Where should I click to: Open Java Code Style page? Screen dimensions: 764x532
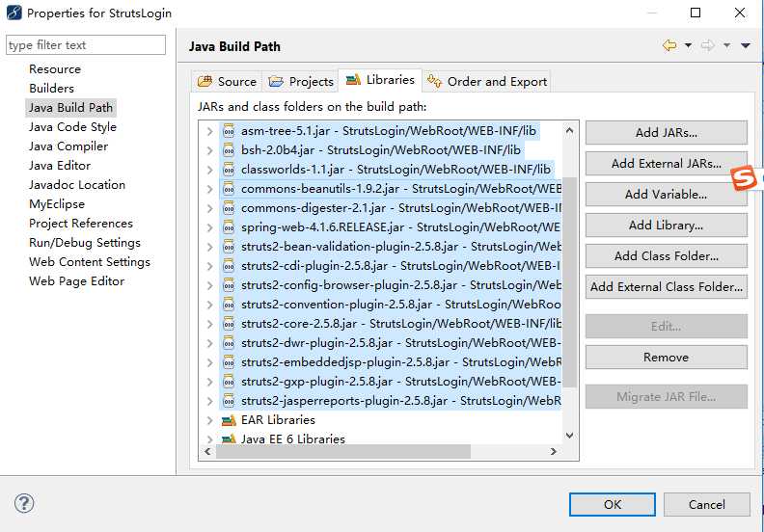pos(72,127)
